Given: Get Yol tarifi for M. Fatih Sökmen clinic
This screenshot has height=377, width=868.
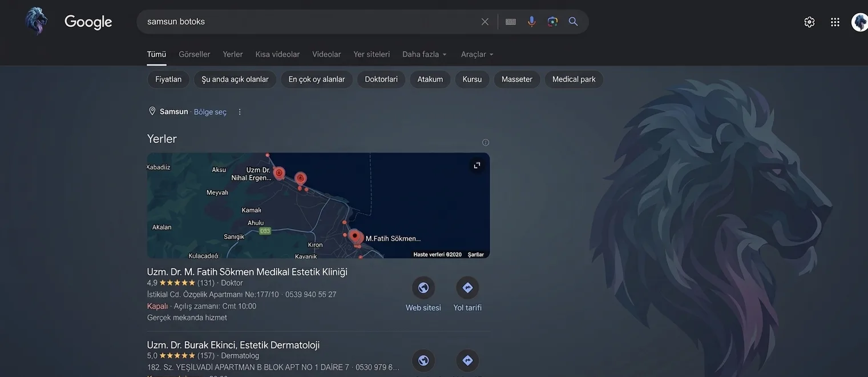Looking at the screenshot, I should [x=467, y=295].
